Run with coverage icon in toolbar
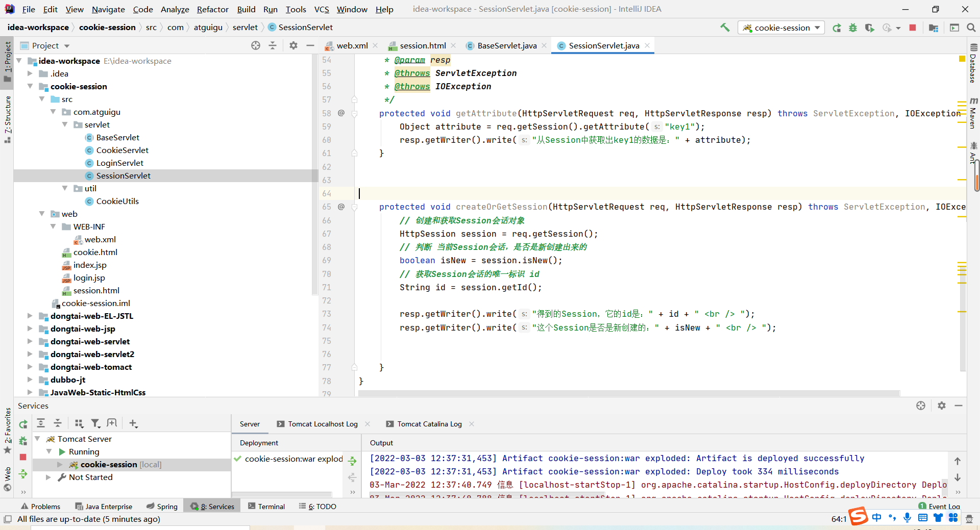Image resolution: width=980 pixels, height=530 pixels. click(x=869, y=28)
